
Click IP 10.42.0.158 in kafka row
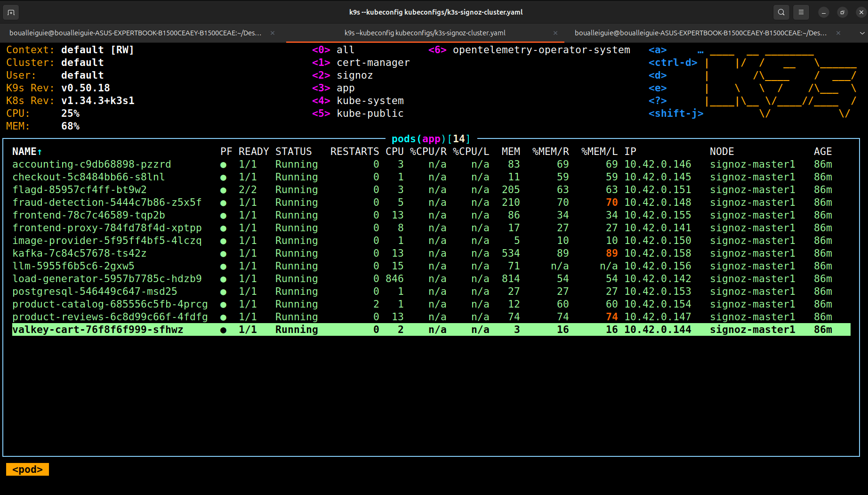point(658,253)
